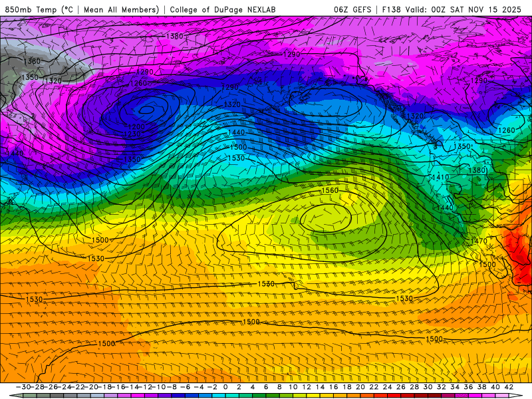Image resolution: width=532 pixels, height=399 pixels.
Task: Click the positive 6 value on the scale
Action: 266,387
